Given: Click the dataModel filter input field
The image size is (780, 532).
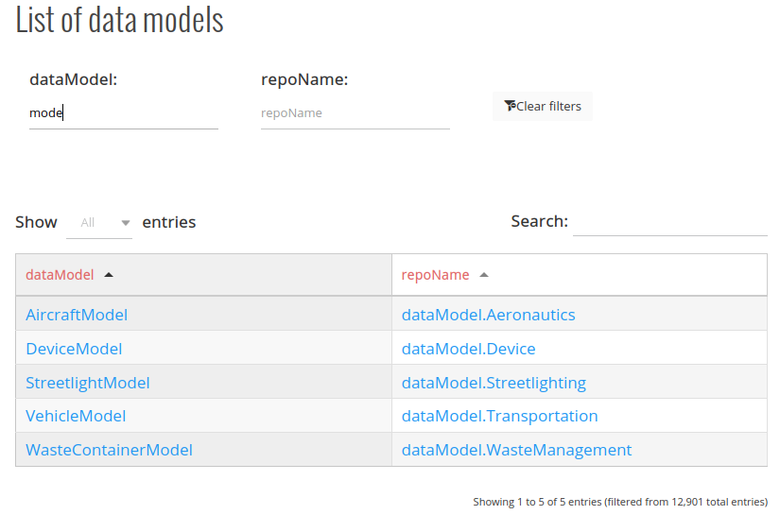Looking at the screenshot, I should coord(123,113).
